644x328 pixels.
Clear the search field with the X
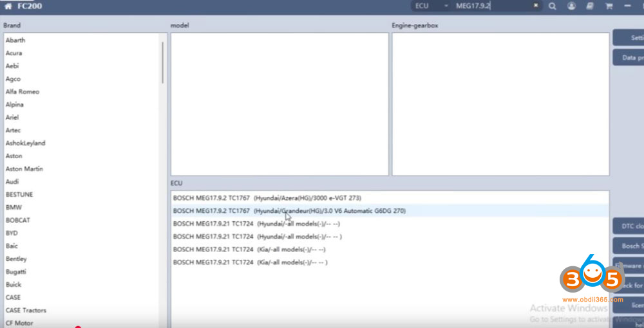536,6
